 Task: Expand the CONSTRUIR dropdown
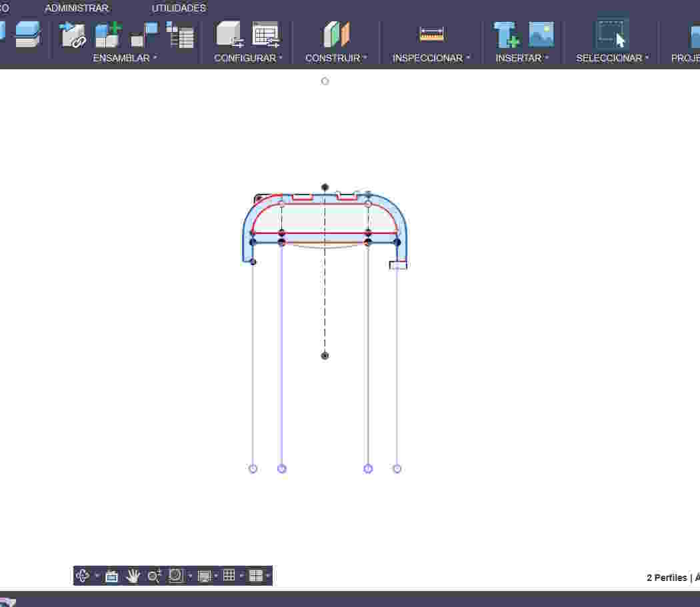click(x=336, y=58)
